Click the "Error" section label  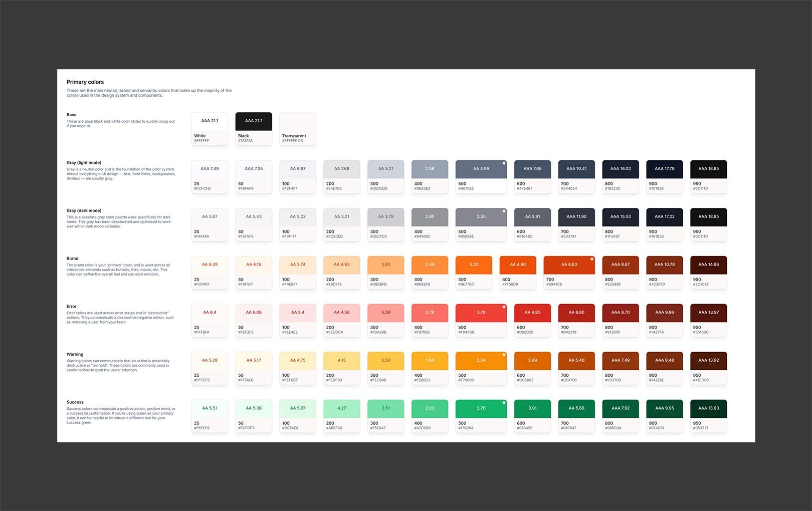tap(72, 306)
